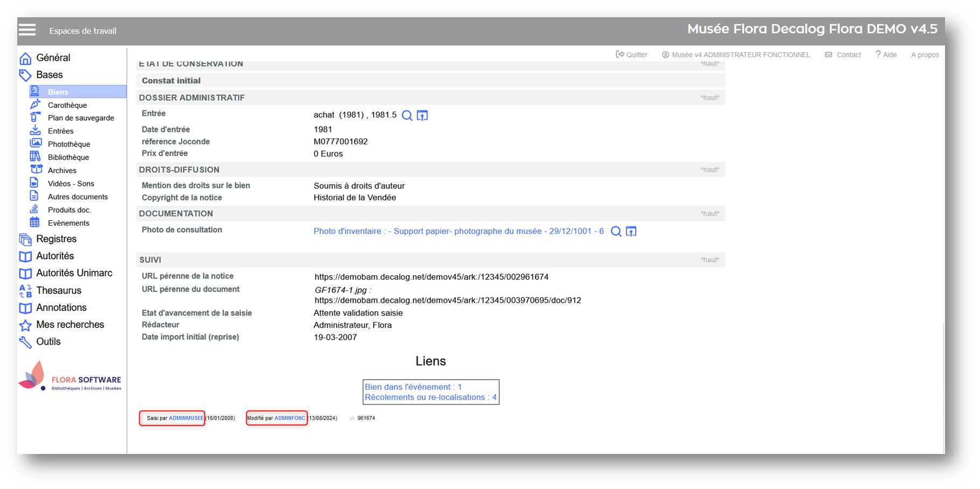Click the magnifier icon next to Entrée
The width and height of the screenshot is (980, 489).
pos(407,115)
